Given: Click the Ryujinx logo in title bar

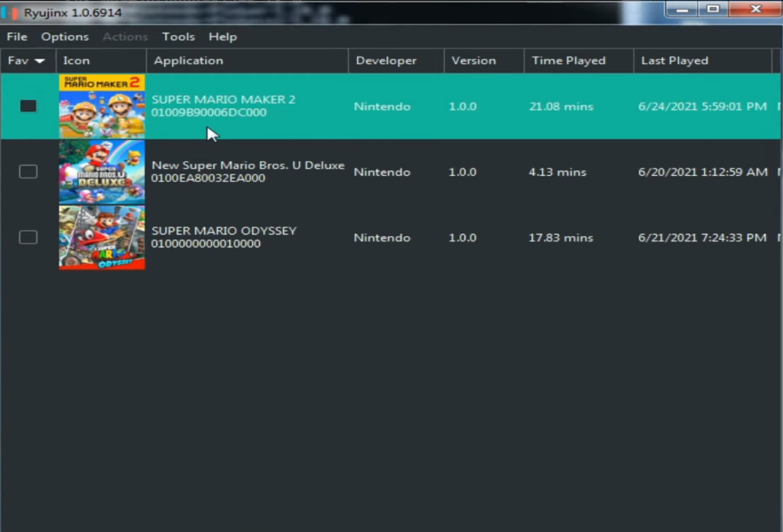Looking at the screenshot, I should click(10, 12).
